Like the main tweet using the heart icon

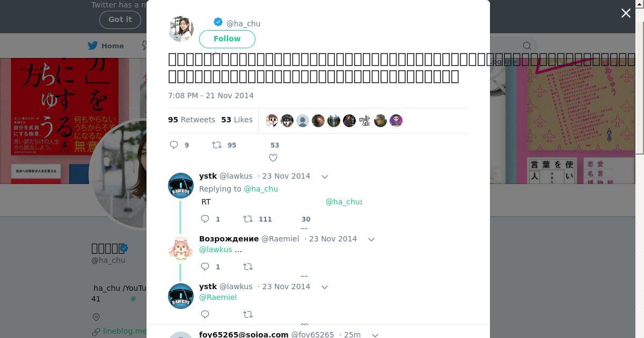pos(273,158)
